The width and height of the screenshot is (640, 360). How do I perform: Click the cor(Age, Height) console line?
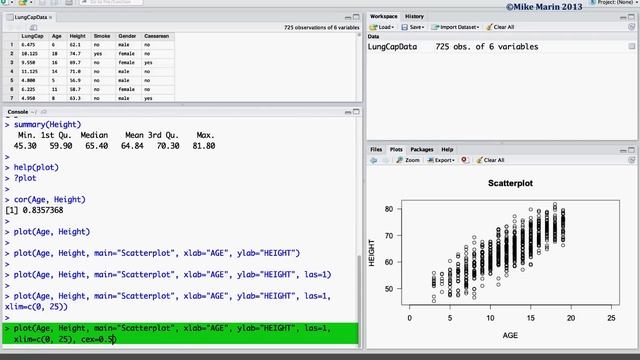click(49, 200)
